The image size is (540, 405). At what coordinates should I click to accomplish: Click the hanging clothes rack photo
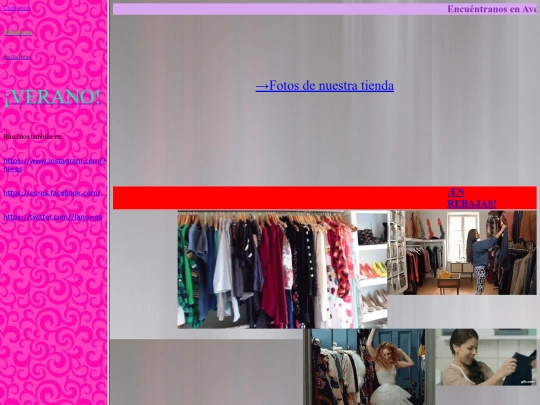click(x=282, y=270)
